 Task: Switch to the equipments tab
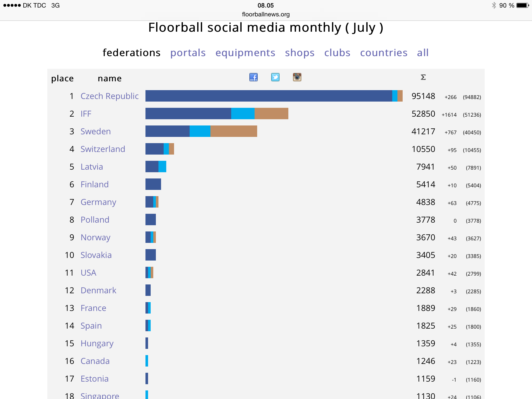245,53
